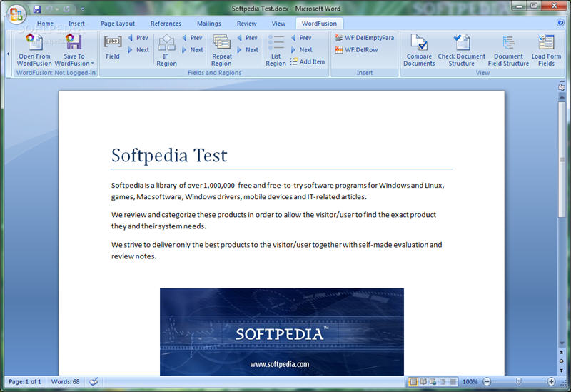This screenshot has height=392, width=571.
Task: Save document via Quick Access floppy icon
Action: tap(37, 9)
